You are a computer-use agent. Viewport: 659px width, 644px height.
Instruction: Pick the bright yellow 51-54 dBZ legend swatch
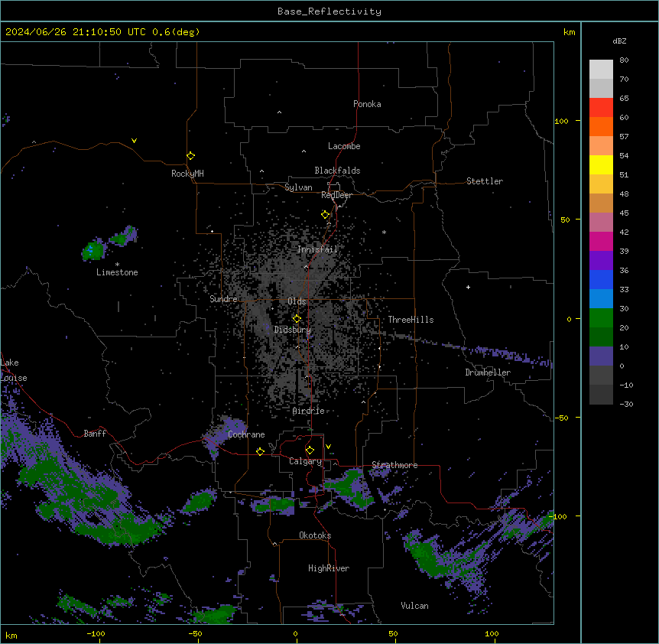pos(601,165)
